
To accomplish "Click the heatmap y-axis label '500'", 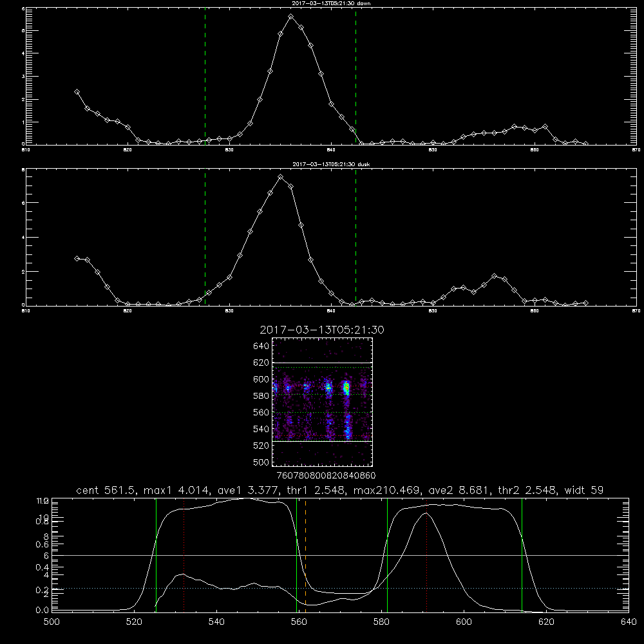I will click(x=261, y=462).
